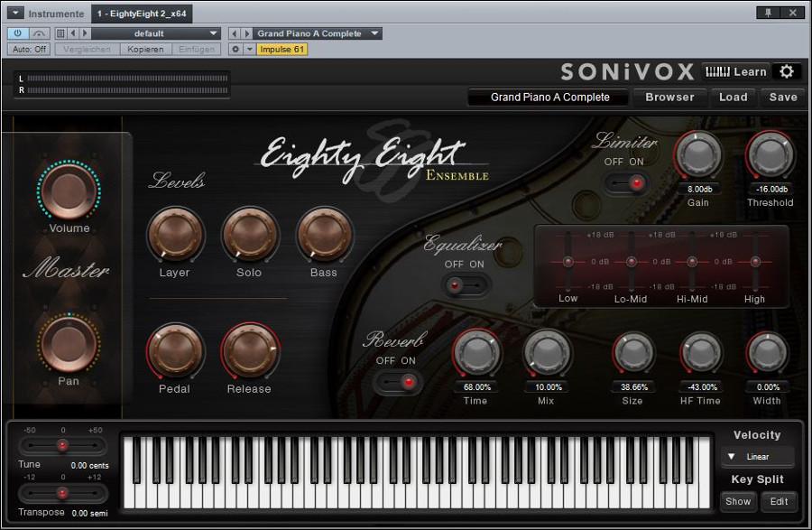Screen dimensions: 812x530
Task: Click the Layer level knob
Action: 175,235
